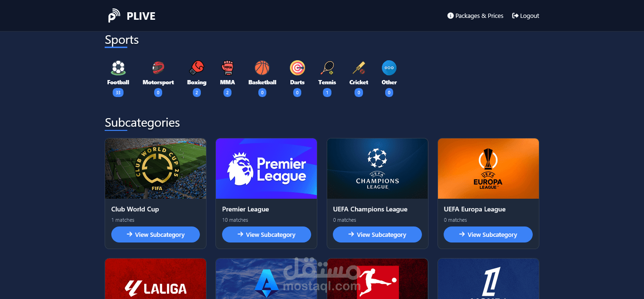644x299 pixels.
Task: Select the Tennis racket icon
Action: [327, 68]
